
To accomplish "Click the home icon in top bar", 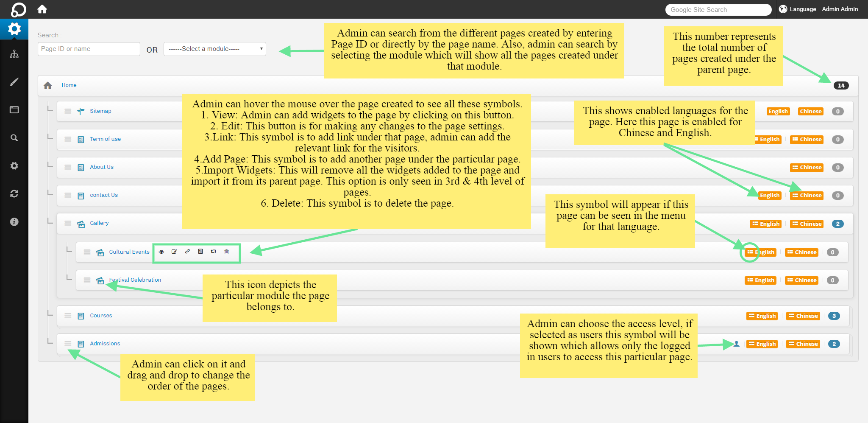I will 42,9.
